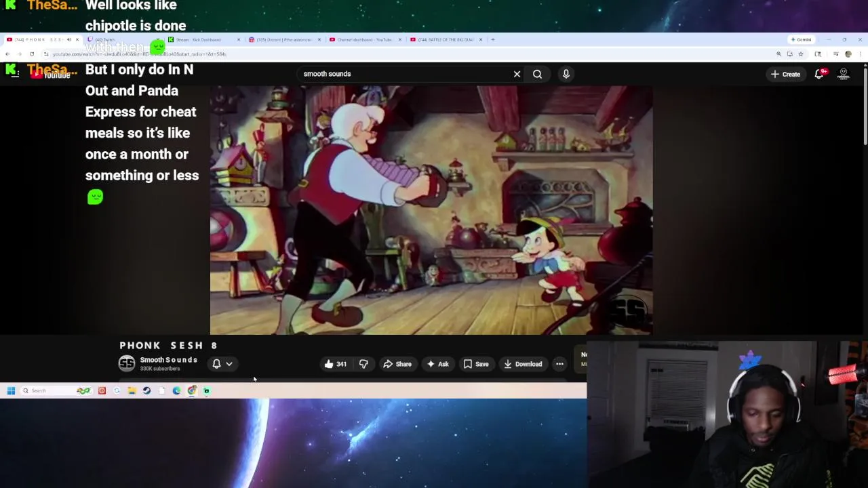Viewport: 868px width, 488px height.
Task: Open the Smooth Sounds channel avatar
Action: [127, 364]
